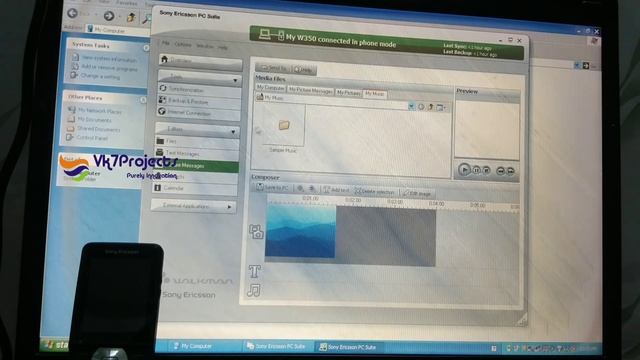
Task: Click the Help button beside Send to
Action: 304,70
